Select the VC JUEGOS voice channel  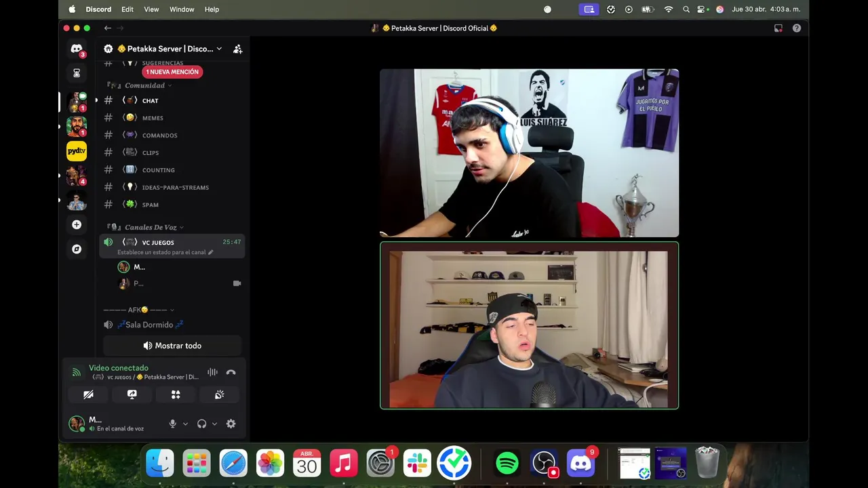point(172,246)
